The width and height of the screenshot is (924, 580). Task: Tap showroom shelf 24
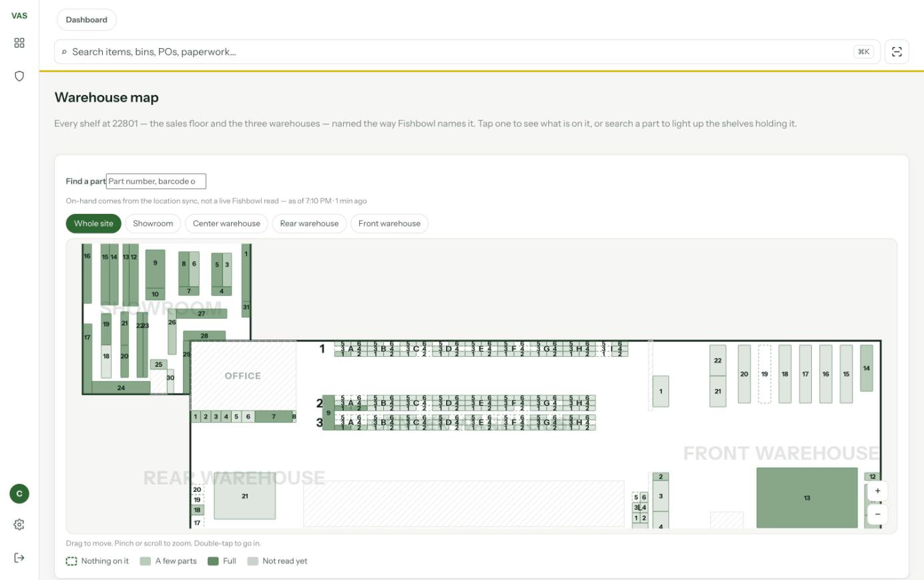tap(121, 388)
